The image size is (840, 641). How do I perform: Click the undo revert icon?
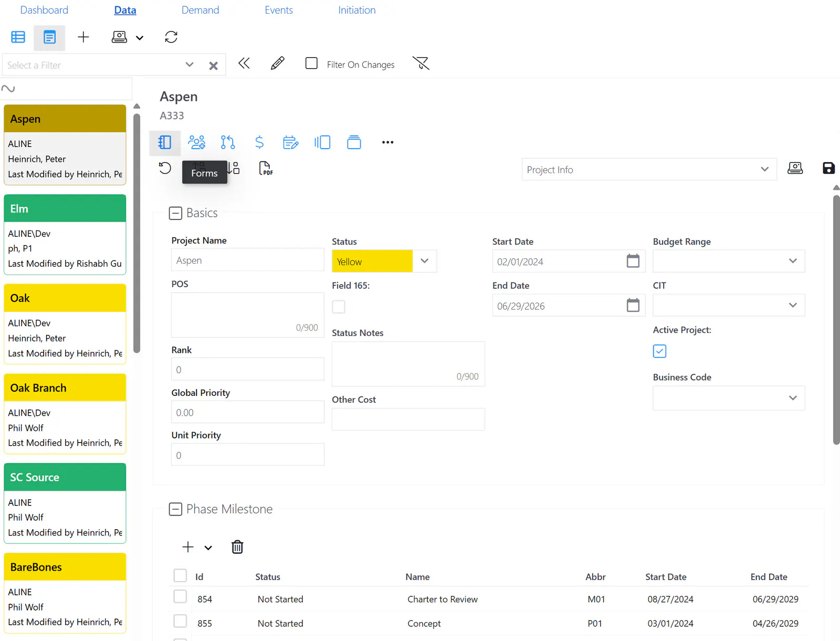coord(165,168)
